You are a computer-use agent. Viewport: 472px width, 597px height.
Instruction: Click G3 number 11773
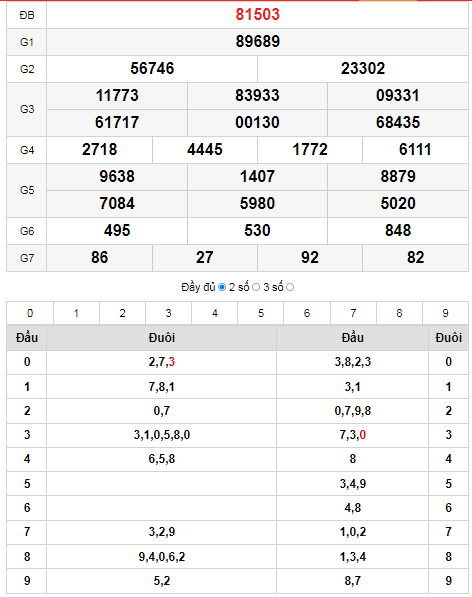(117, 96)
